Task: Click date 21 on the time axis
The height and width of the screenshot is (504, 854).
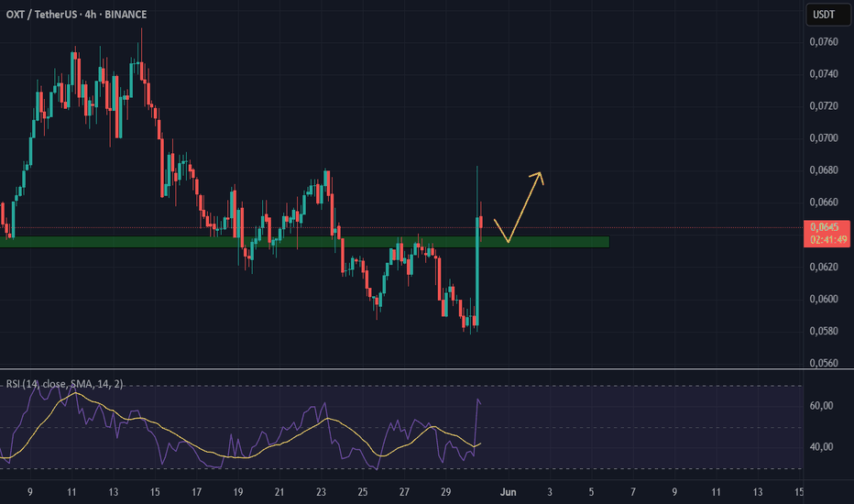Action: pos(279,492)
